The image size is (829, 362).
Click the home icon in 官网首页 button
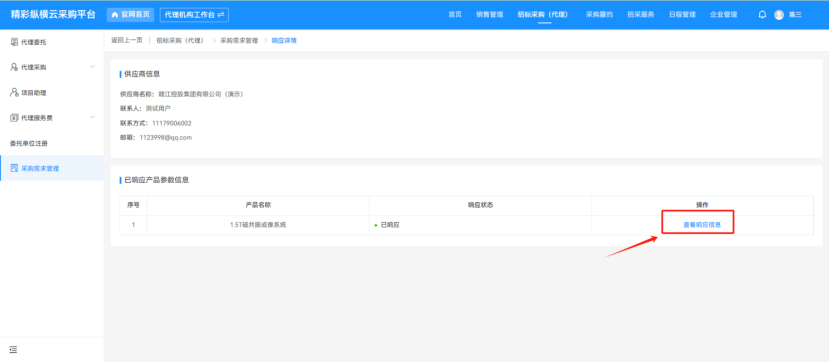115,15
